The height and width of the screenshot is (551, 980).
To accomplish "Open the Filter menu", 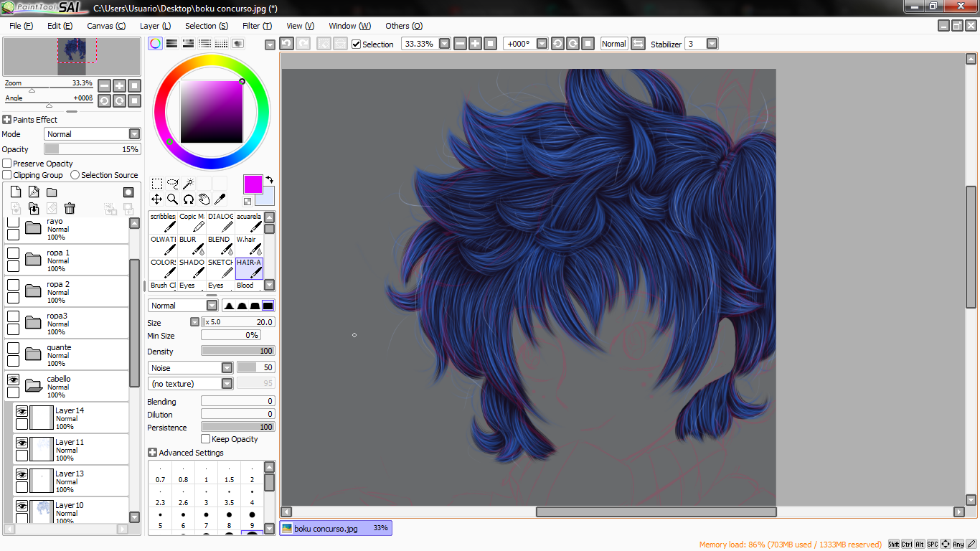I will (257, 26).
